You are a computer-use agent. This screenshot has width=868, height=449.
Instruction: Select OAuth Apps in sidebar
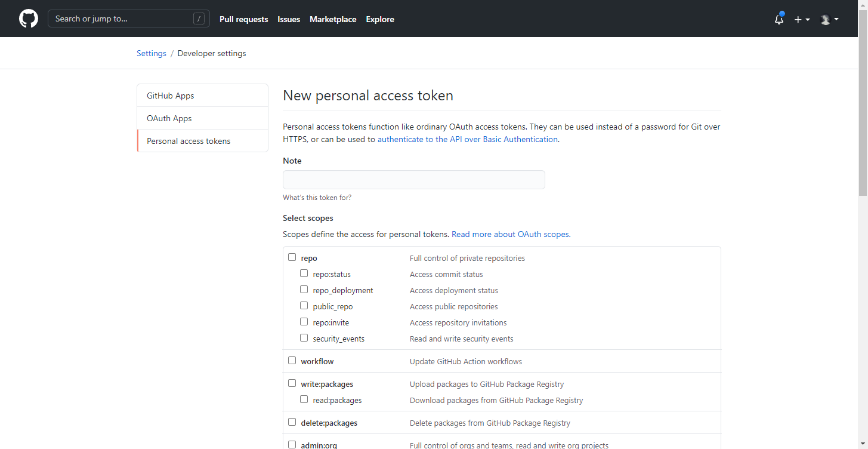[x=202, y=118]
